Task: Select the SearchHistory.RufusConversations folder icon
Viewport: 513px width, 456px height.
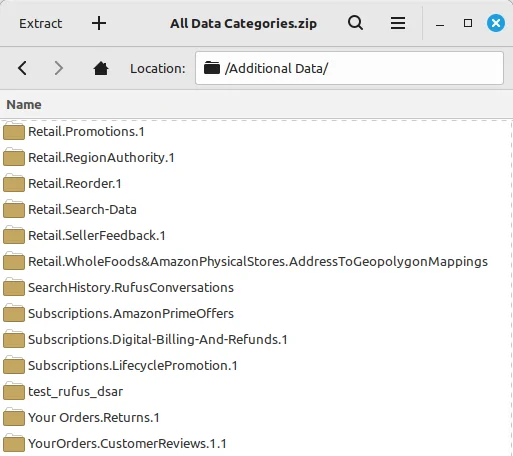Action: click(14, 288)
